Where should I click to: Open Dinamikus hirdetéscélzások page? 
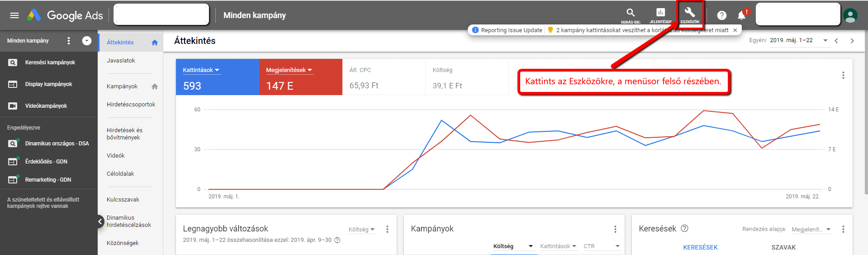coord(129,221)
